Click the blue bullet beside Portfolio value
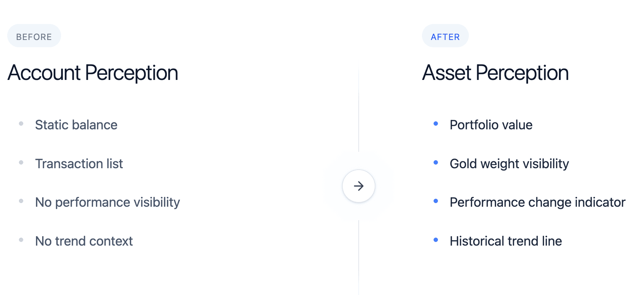Image resolution: width=644 pixels, height=295 pixels. pos(436,124)
